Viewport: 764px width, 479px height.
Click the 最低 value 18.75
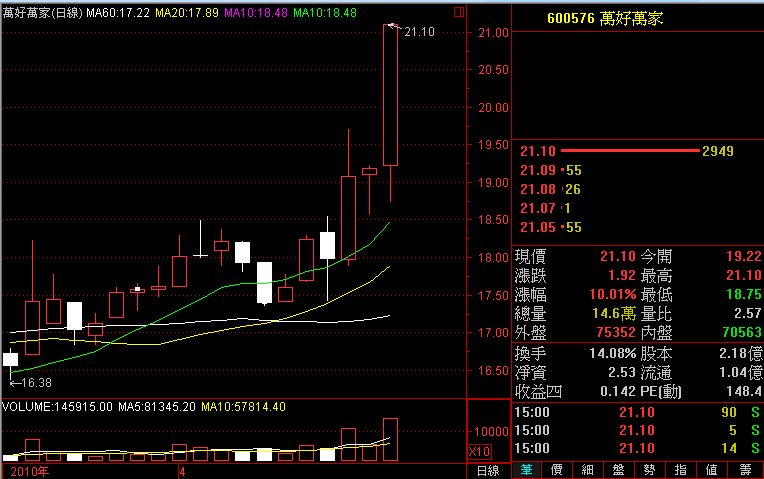(x=744, y=294)
